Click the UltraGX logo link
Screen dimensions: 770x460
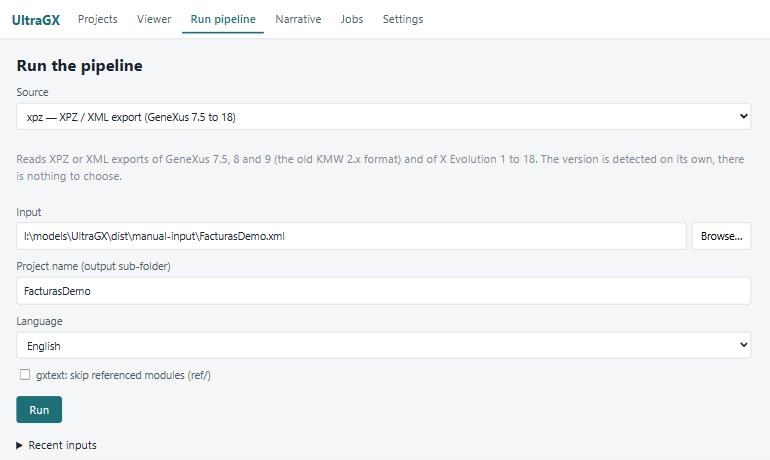pyautogui.click(x=36, y=20)
